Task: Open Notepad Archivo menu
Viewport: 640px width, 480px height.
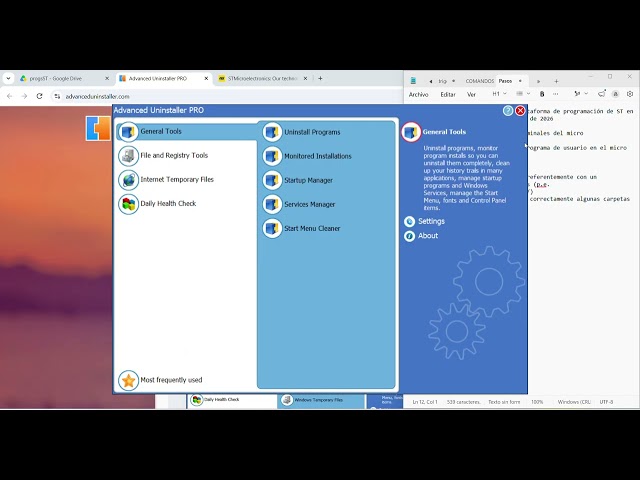Action: click(418, 94)
